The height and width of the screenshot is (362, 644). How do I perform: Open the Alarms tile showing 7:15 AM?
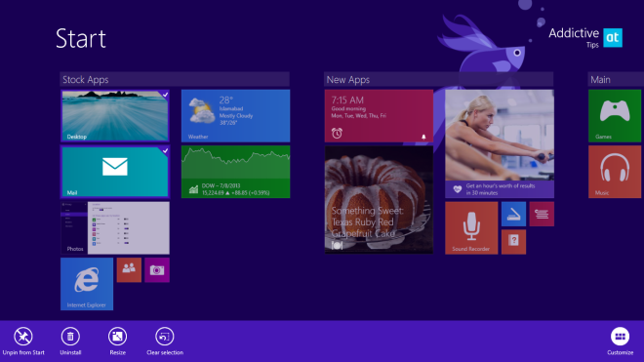point(379,116)
